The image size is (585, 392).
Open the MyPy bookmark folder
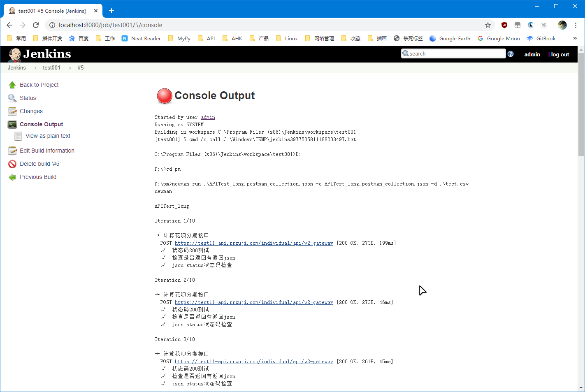tap(179, 38)
